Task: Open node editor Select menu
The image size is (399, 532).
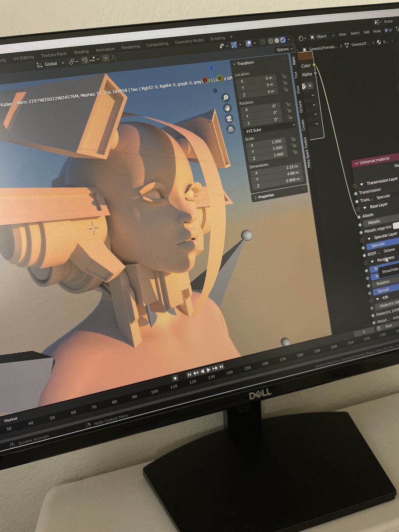Action: 355,33
